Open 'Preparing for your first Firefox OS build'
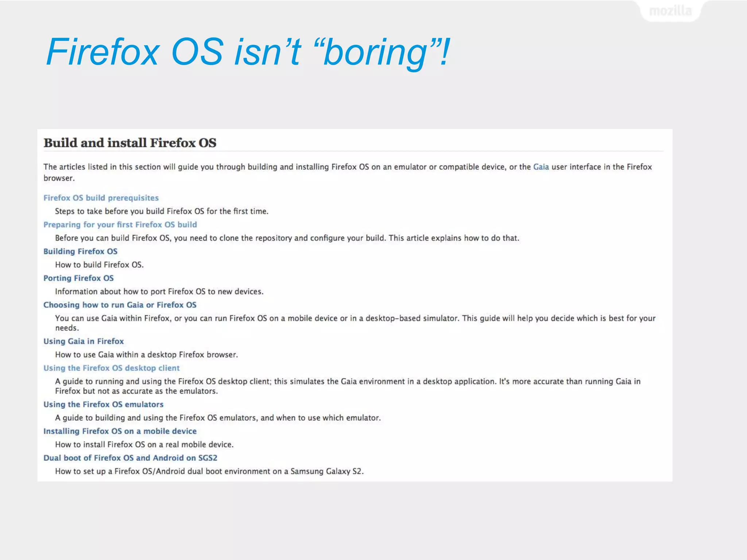The height and width of the screenshot is (560, 747). 120,225
